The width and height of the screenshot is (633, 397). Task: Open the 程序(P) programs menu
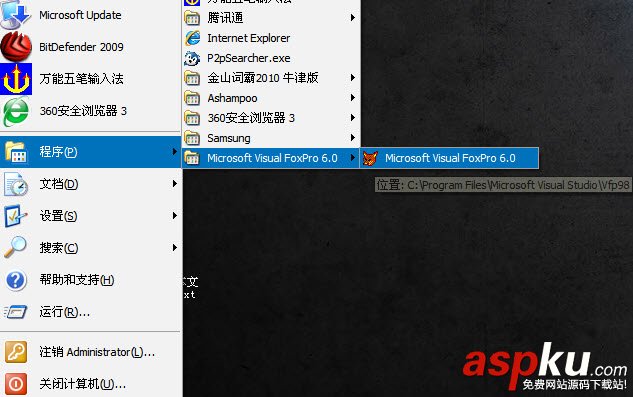90,152
